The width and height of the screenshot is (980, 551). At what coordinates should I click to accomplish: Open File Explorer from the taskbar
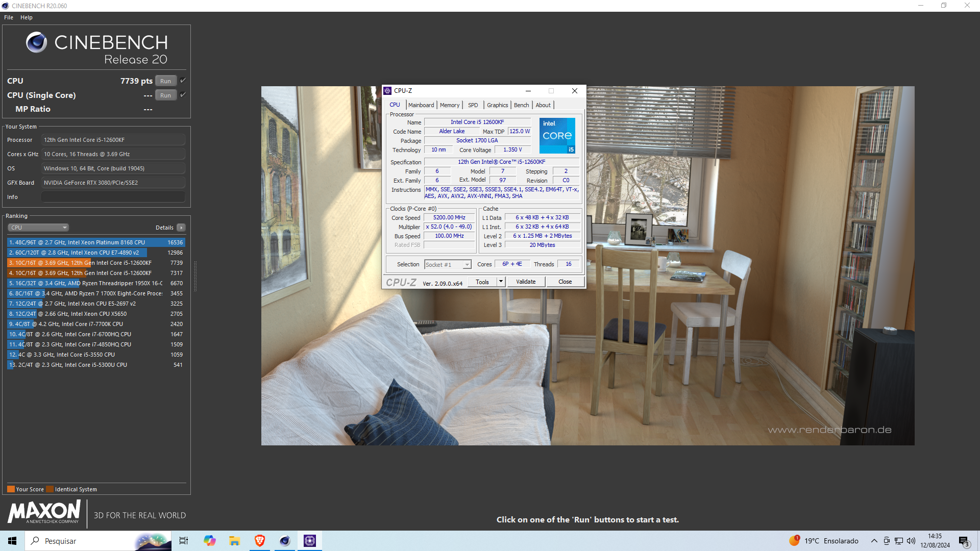point(234,541)
